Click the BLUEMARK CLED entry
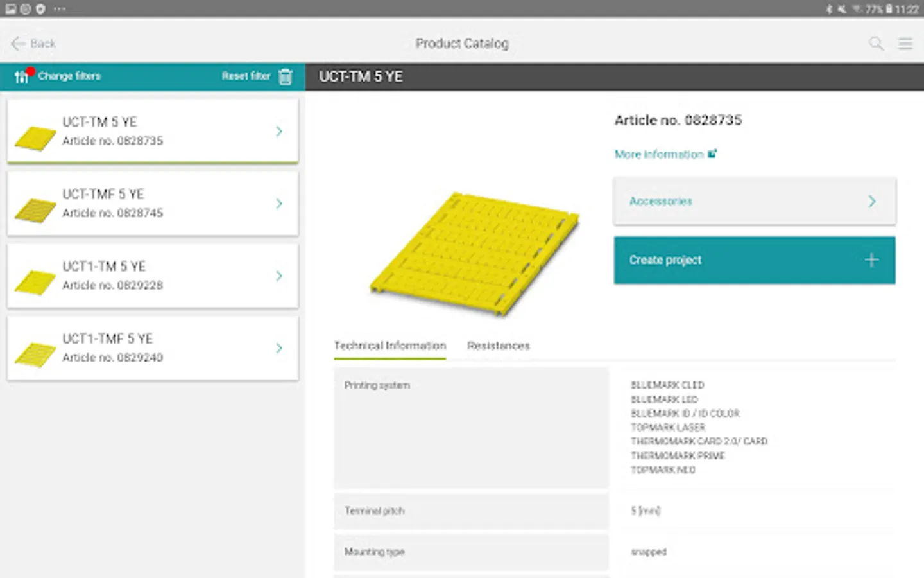 pyautogui.click(x=667, y=385)
